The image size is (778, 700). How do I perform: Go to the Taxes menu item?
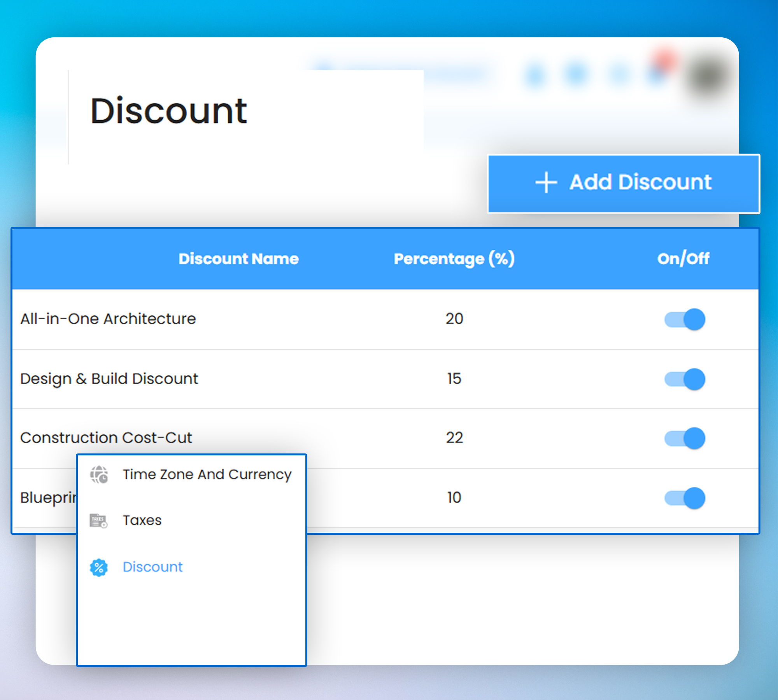[142, 520]
